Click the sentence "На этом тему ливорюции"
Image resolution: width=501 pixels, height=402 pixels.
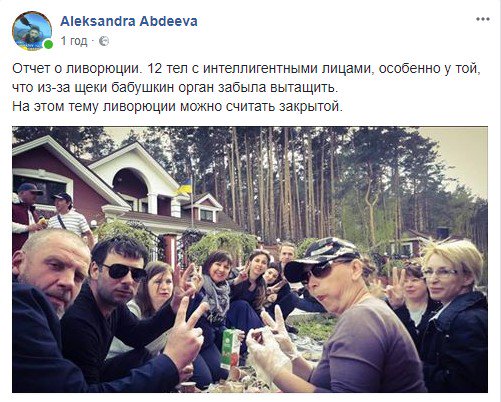(x=177, y=106)
